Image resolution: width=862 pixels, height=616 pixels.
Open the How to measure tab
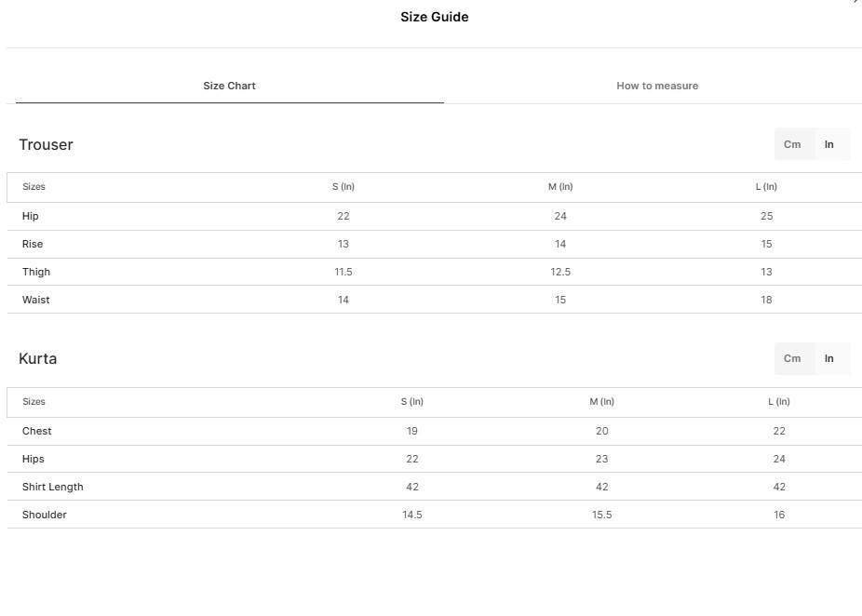point(657,86)
